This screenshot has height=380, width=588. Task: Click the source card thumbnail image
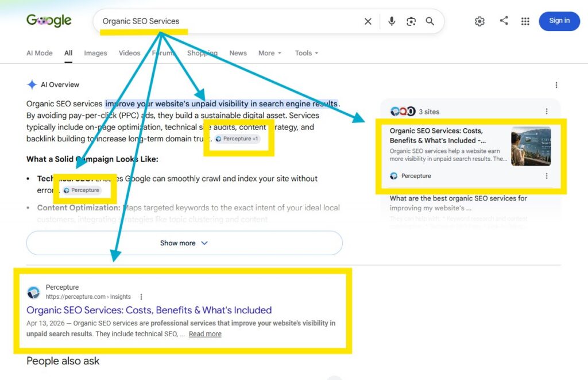point(531,146)
